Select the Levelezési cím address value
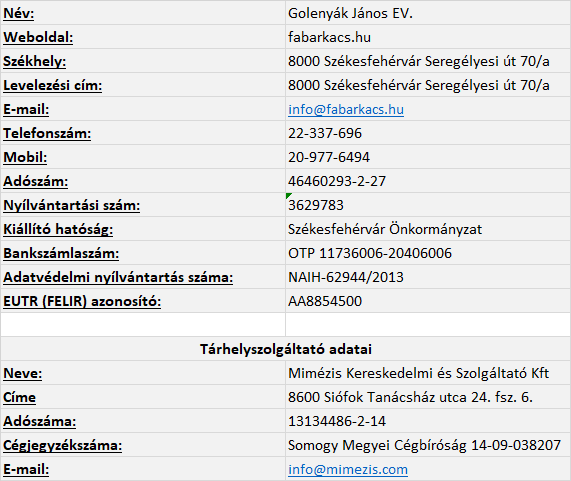The image size is (571, 481). click(428, 85)
